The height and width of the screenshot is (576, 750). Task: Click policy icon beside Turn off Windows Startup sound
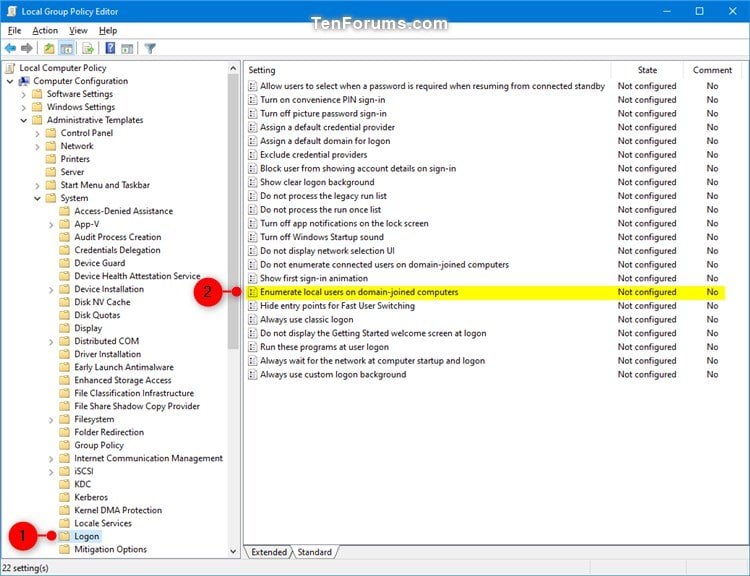253,237
